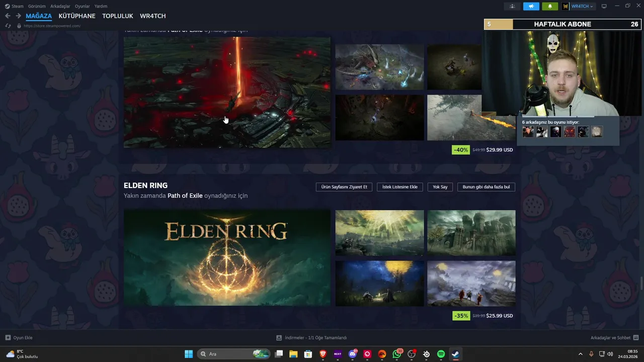Open the blue announcements megaphone button

[x=531, y=6]
